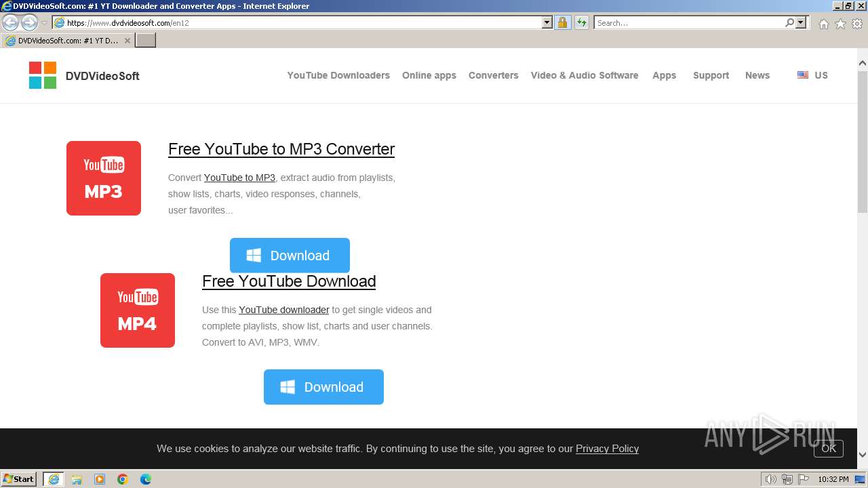Open the YouTube MP4 red product icon
868x488 pixels.
(138, 310)
